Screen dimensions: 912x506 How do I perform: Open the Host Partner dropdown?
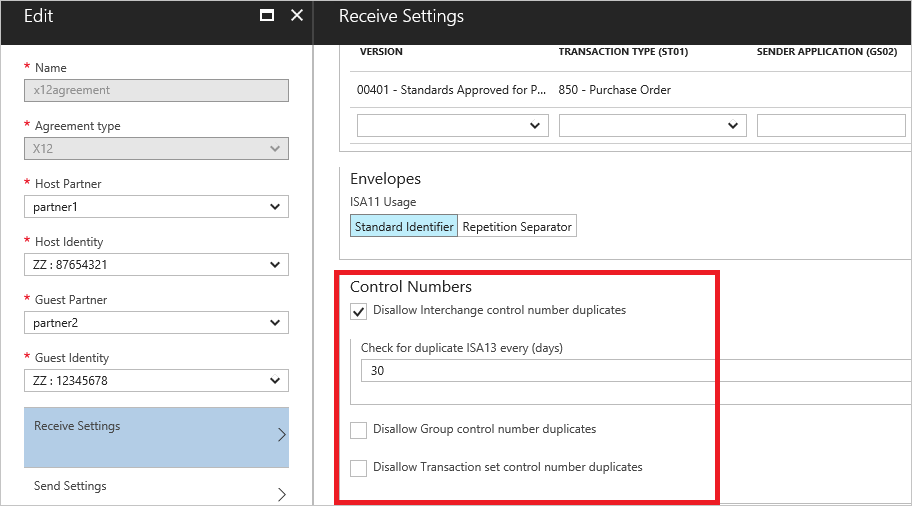point(156,207)
